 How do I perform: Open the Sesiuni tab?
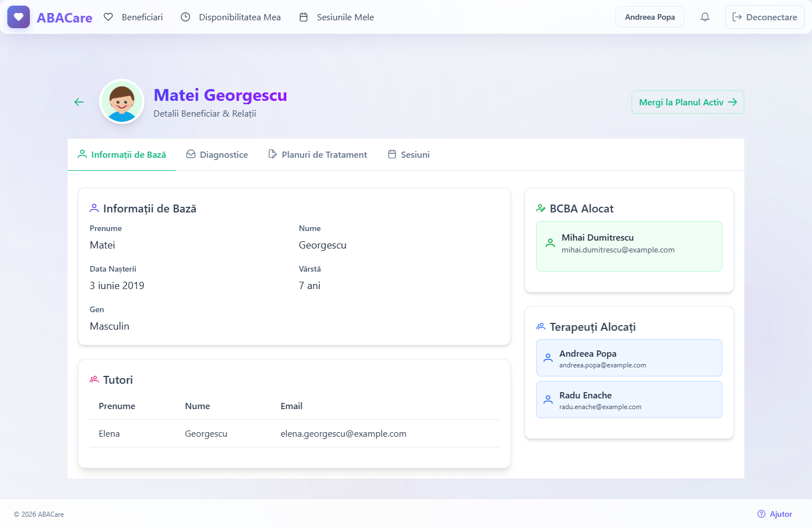click(409, 154)
